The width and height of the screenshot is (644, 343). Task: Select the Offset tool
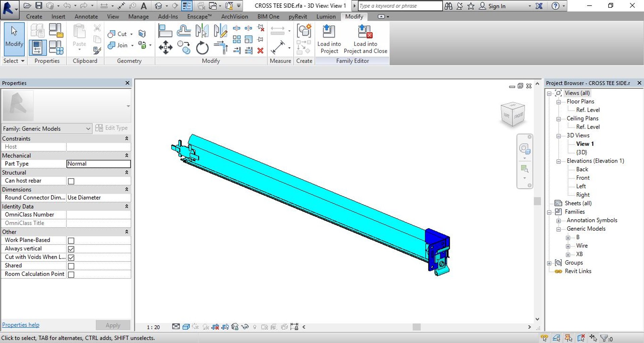[x=184, y=31]
